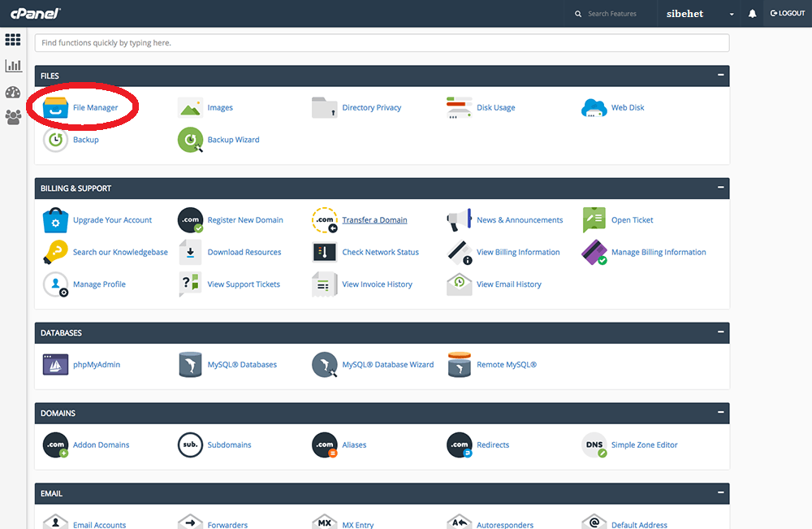This screenshot has width=812, height=529.
Task: Open View Invoice History link
Action: (x=377, y=284)
